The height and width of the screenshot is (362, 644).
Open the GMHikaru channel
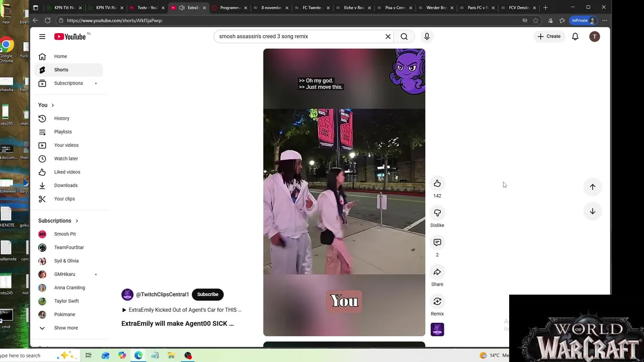[x=68, y=275]
